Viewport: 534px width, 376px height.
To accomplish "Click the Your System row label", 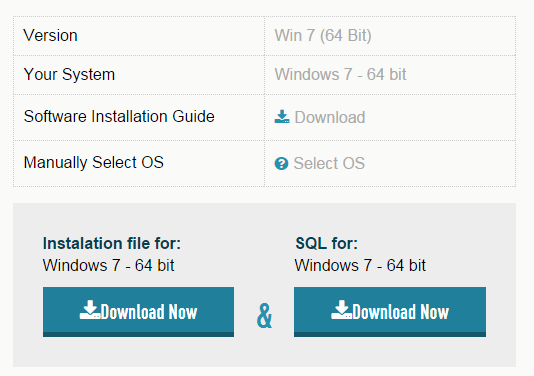I will pyautogui.click(x=69, y=74).
